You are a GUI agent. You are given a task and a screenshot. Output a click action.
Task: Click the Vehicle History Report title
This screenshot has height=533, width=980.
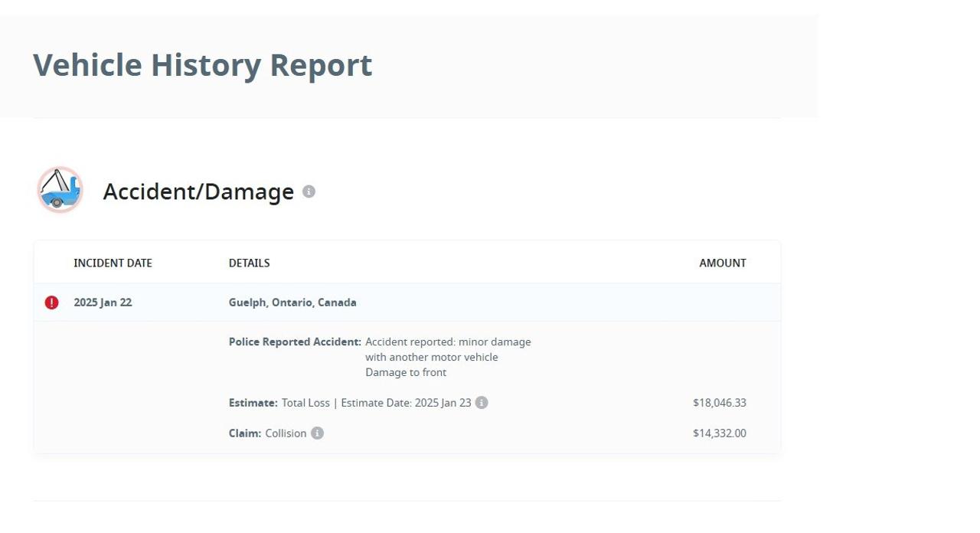tap(203, 65)
